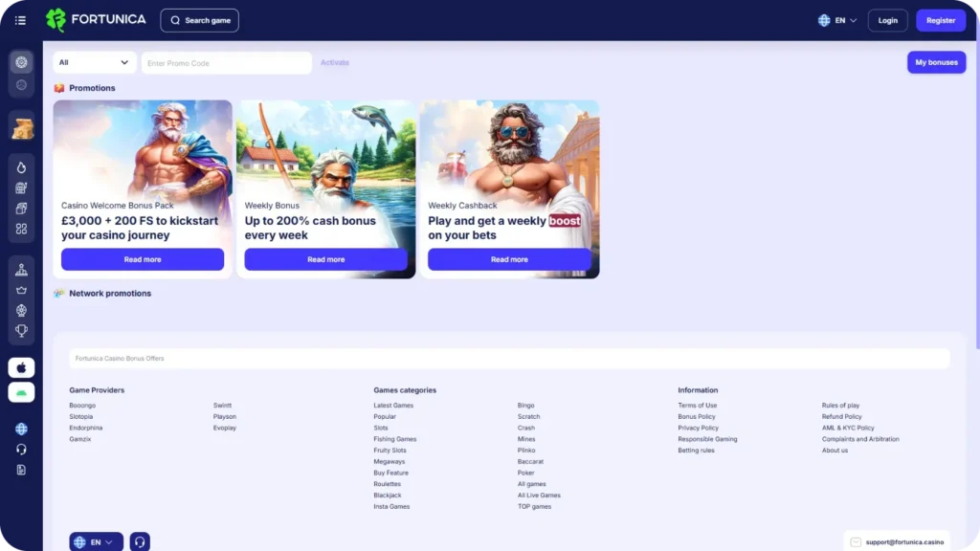Click the sidebar document icon
The image size is (980, 551).
(x=21, y=470)
